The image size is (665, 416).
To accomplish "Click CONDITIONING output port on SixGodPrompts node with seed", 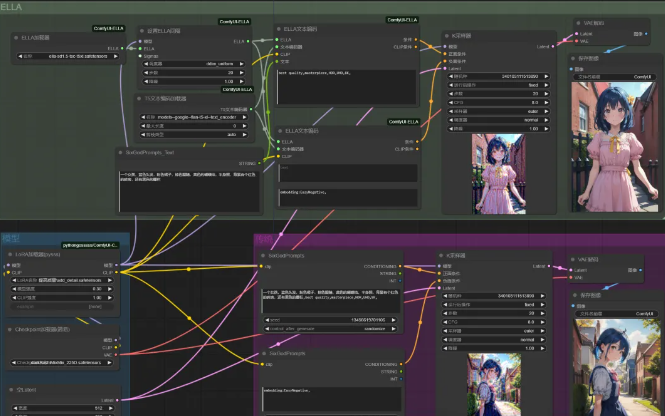I will tap(400, 266).
